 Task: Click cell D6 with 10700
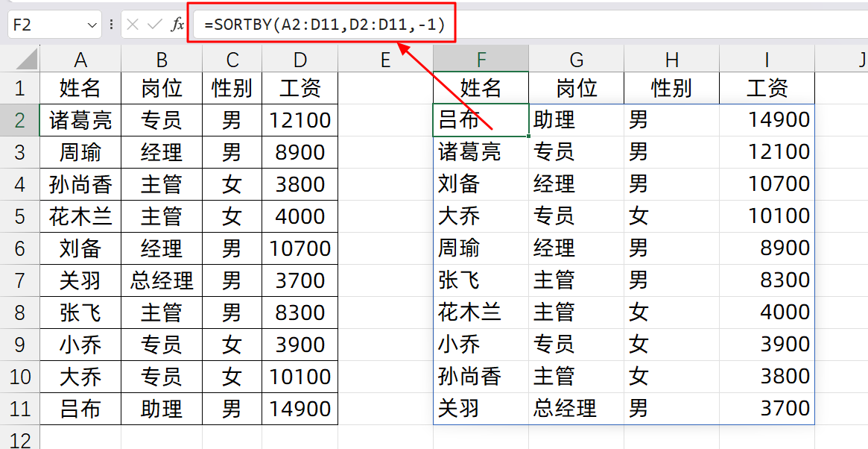pos(300,248)
